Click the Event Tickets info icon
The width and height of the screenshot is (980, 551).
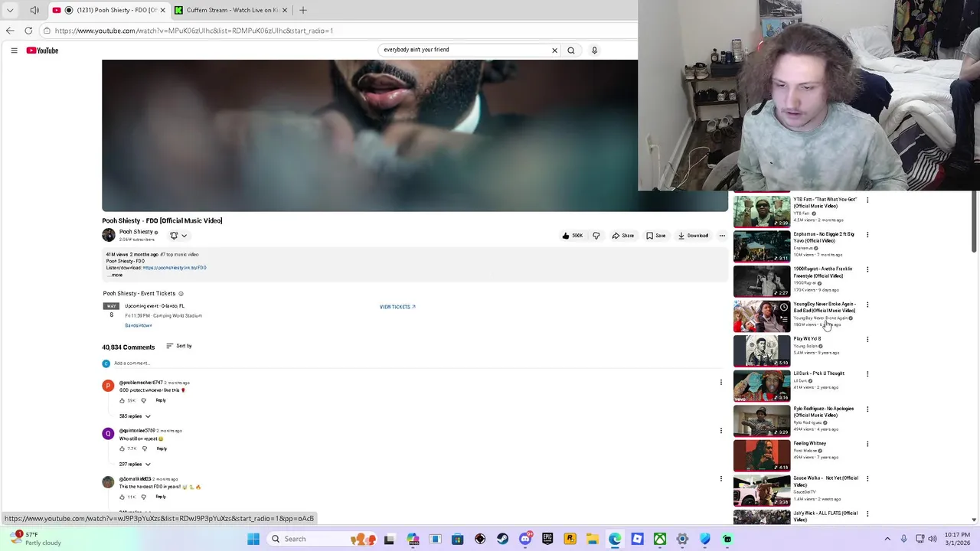pos(181,294)
